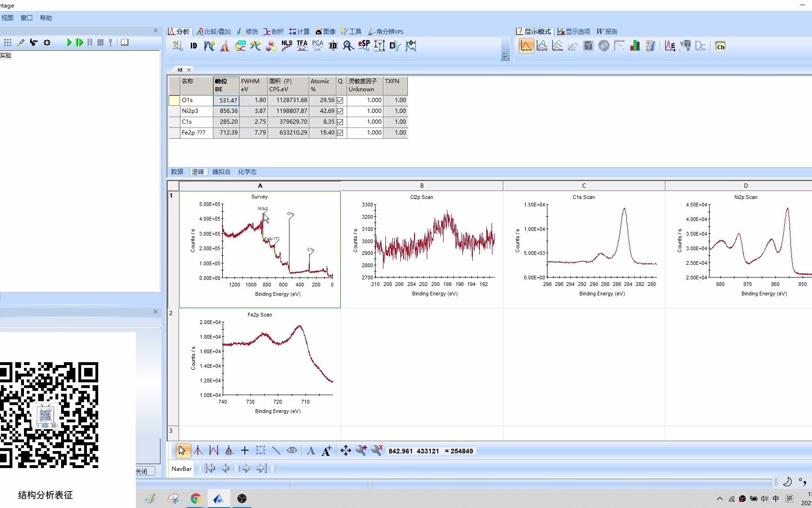
Task: Open the 角分辨XPS ribbon tab
Action: coord(386,32)
